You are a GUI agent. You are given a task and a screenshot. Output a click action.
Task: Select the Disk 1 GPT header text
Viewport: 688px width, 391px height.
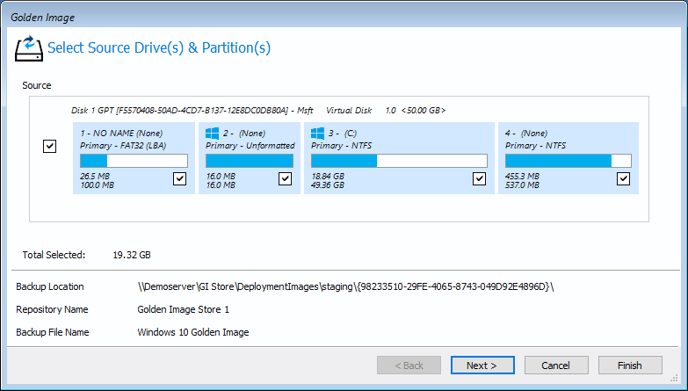(x=258, y=111)
